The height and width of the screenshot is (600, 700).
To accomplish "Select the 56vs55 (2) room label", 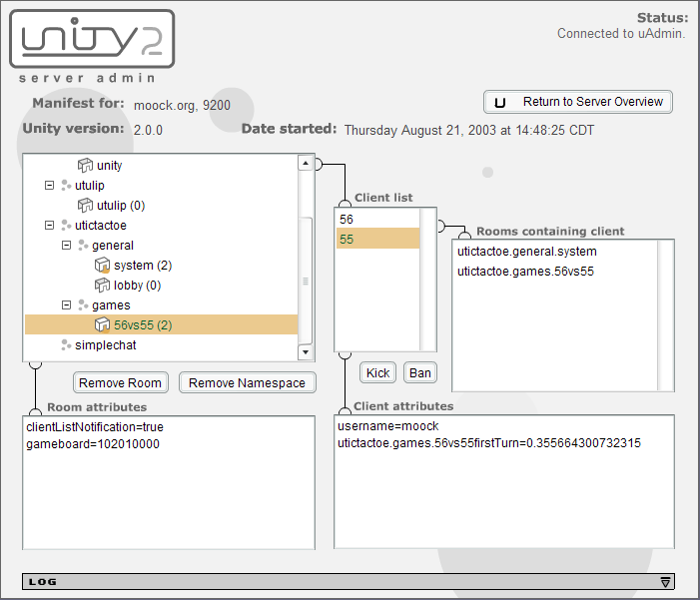I will [x=143, y=325].
